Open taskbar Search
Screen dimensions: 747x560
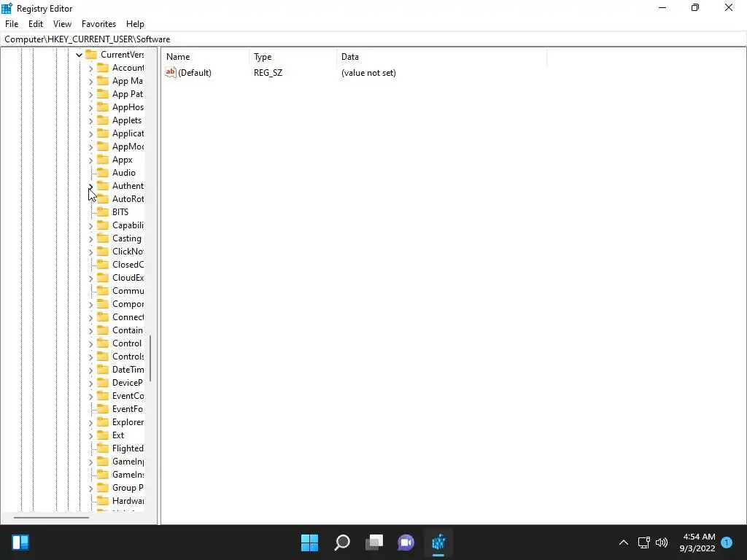(342, 542)
